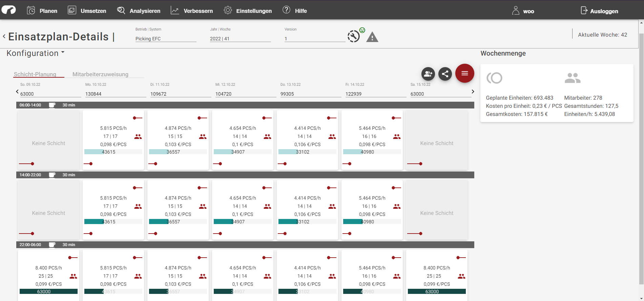
Task: Click the Wochenmenge units circle icon
Action: (x=494, y=78)
